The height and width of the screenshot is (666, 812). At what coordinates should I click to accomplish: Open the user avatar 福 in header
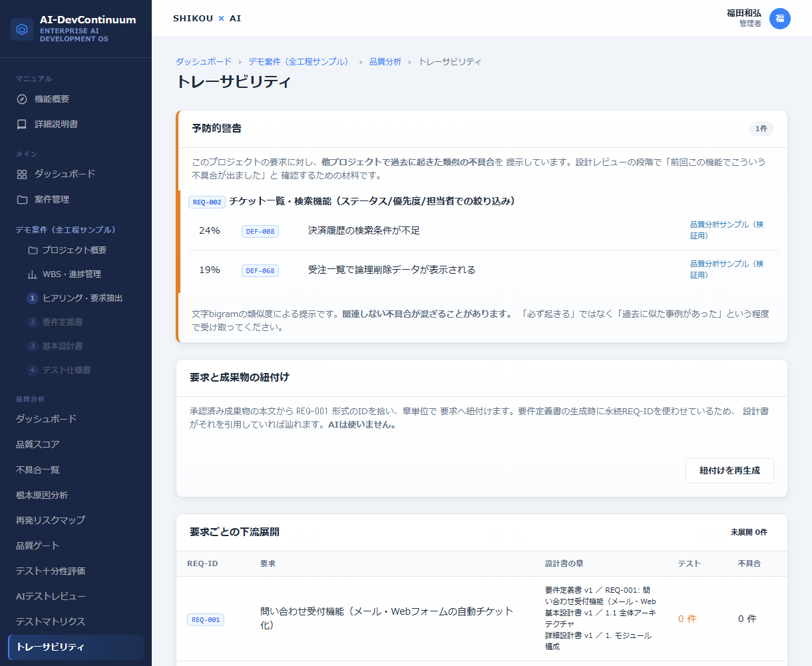click(780, 19)
